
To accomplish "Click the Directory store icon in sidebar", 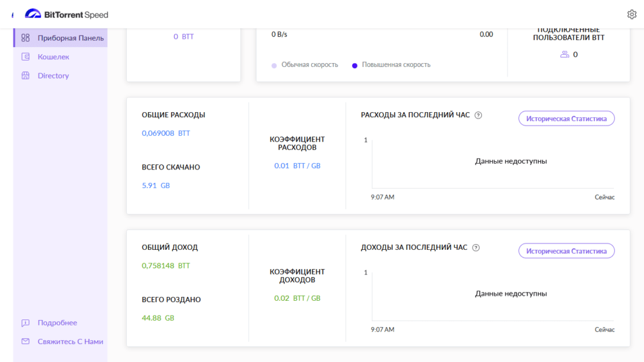I will click(26, 75).
